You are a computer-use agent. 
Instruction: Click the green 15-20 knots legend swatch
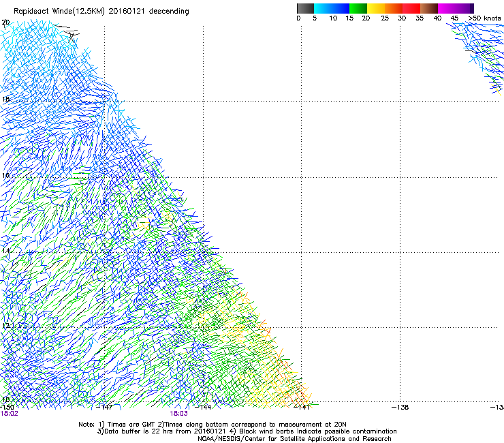358,8
